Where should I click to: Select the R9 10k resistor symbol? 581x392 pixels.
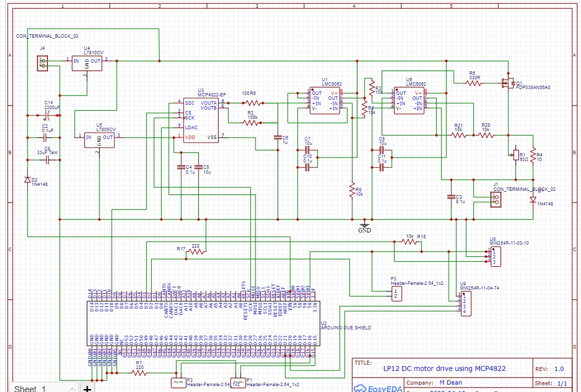pyautogui.click(x=352, y=190)
